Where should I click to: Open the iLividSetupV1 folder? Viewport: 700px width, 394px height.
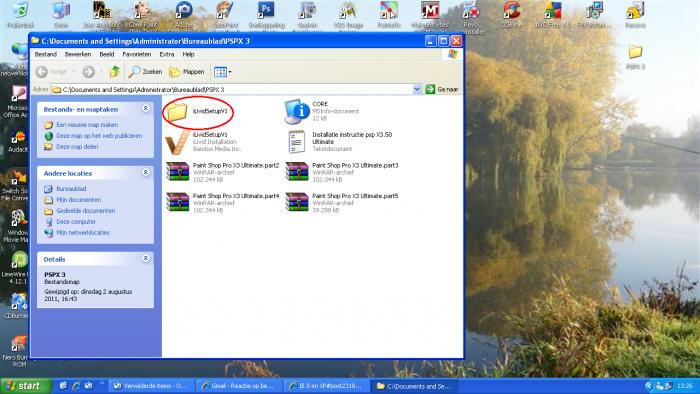point(197,112)
